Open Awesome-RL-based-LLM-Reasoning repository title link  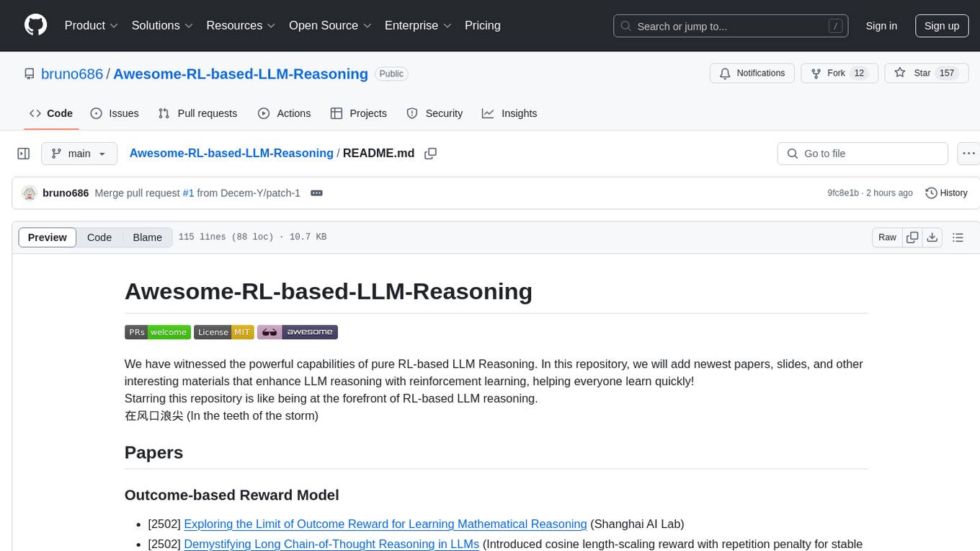[241, 74]
